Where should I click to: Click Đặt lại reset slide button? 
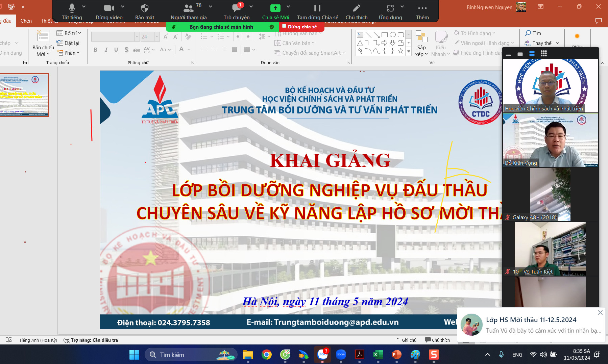(x=69, y=43)
